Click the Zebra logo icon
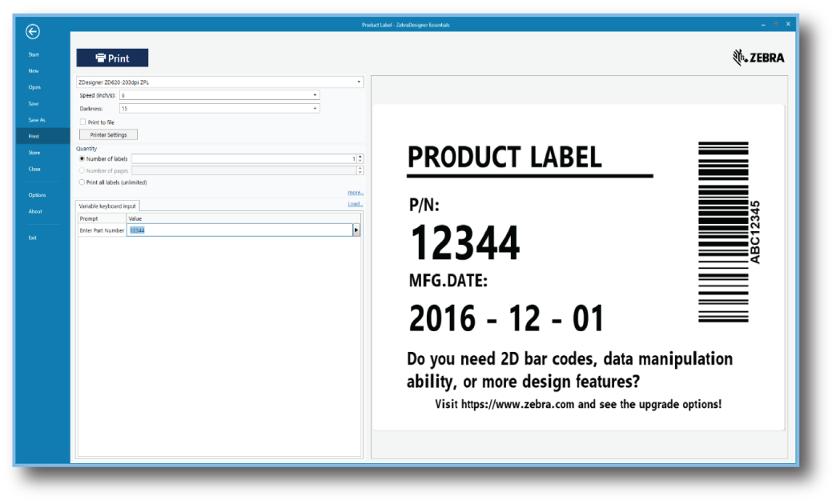The image size is (836, 504). pos(758,58)
